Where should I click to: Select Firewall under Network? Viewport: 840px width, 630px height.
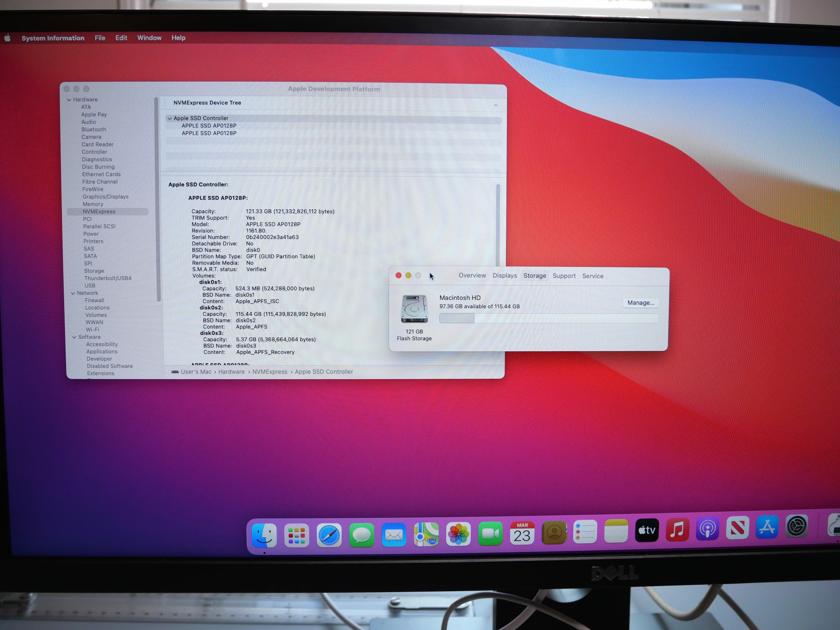[95, 300]
